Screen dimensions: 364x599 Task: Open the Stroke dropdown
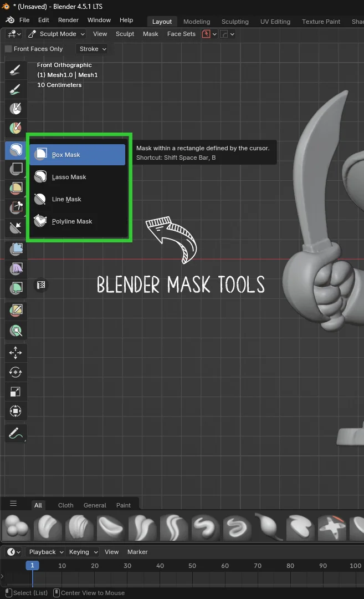tap(93, 49)
